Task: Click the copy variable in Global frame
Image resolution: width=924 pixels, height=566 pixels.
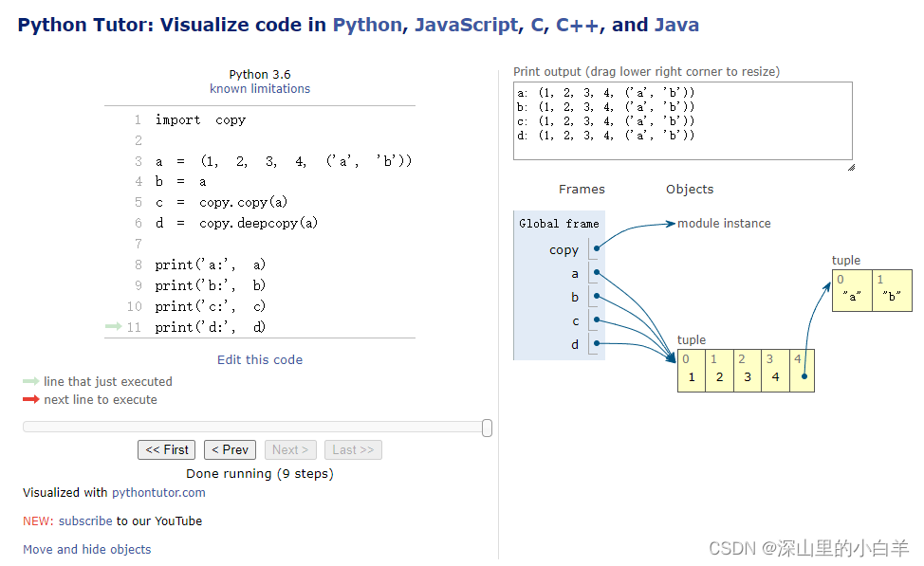Action: [x=564, y=250]
